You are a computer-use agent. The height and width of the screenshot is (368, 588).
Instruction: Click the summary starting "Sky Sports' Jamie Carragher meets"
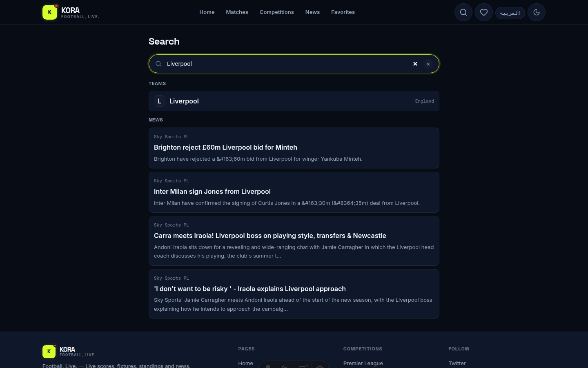[293, 304]
